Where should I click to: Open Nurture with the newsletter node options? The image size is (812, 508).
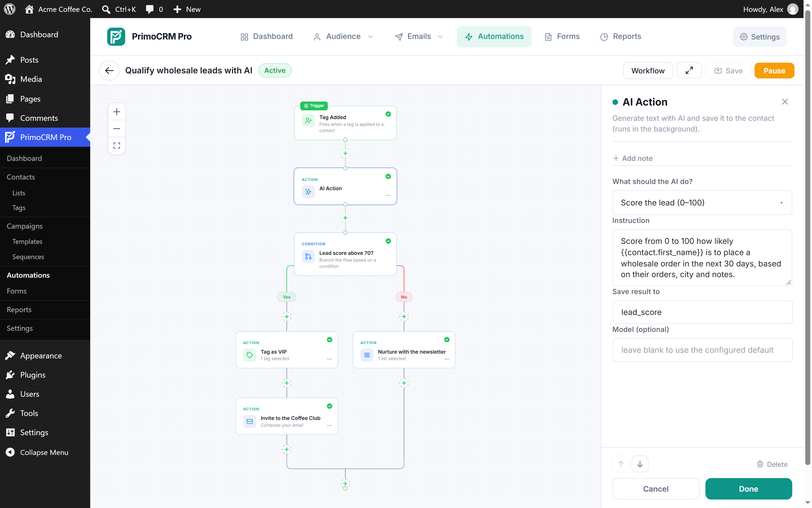click(447, 359)
